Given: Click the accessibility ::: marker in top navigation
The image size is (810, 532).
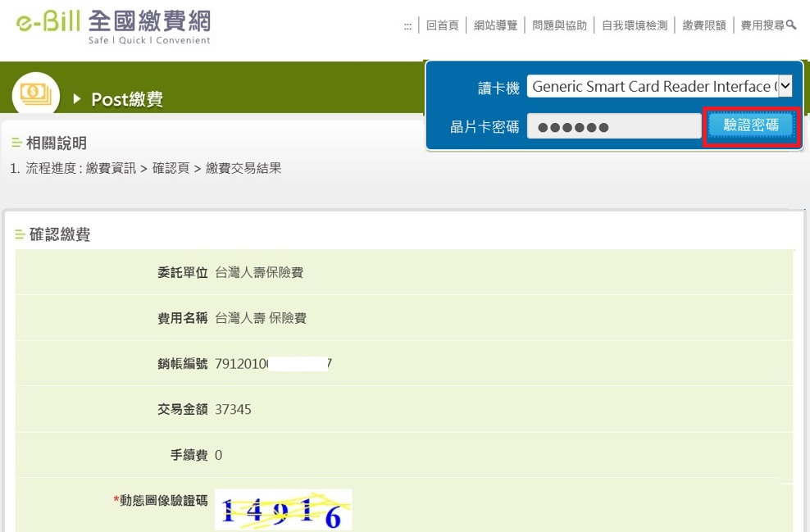Looking at the screenshot, I should 407,26.
